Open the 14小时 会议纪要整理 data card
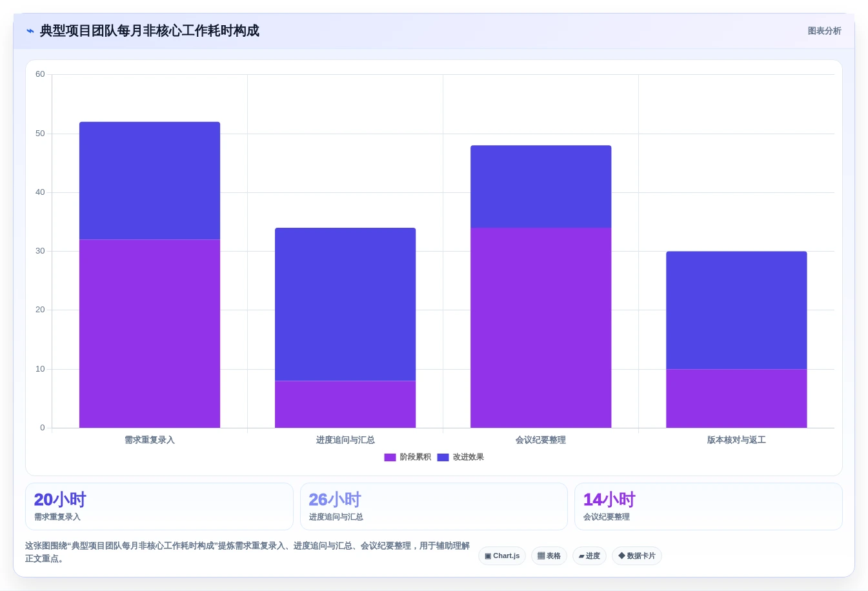This screenshot has width=868, height=591. point(709,506)
